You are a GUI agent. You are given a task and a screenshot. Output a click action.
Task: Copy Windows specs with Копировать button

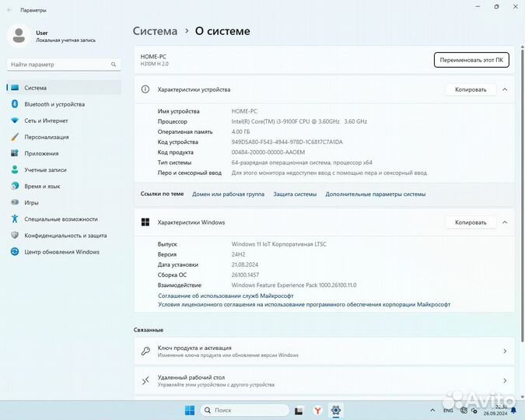[471, 222]
